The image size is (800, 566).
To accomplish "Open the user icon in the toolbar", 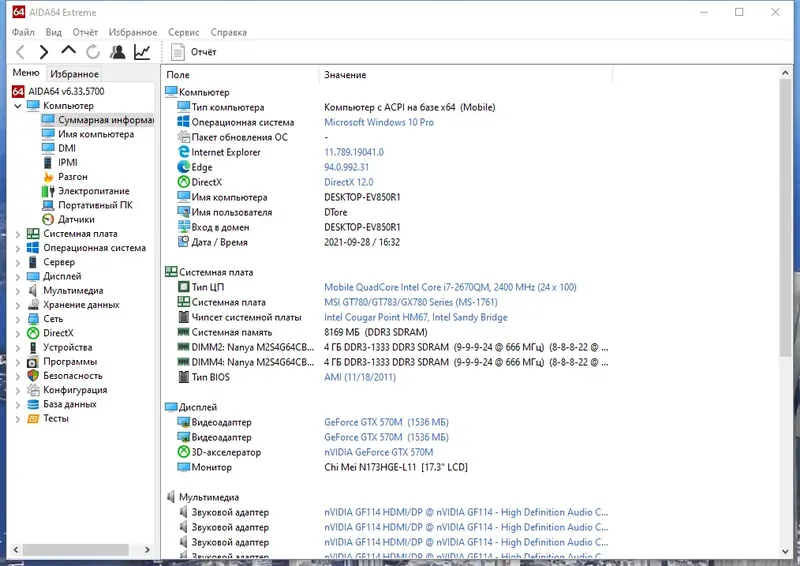I will click(117, 52).
